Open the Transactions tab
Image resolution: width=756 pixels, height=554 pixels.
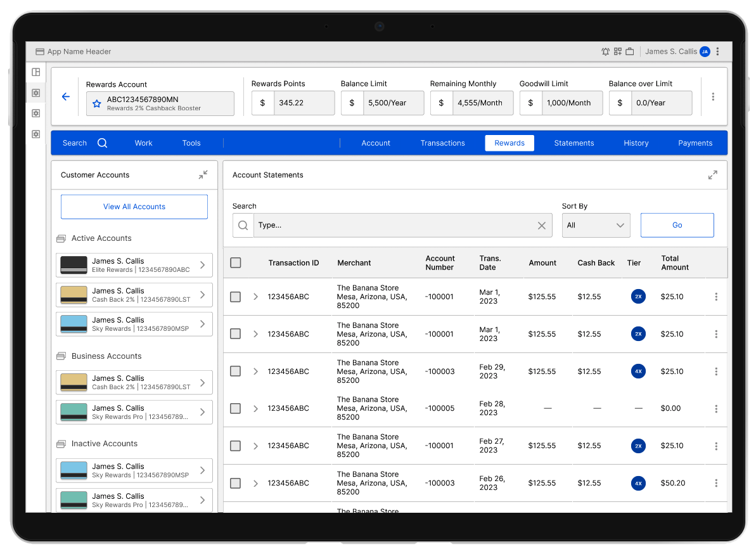point(442,143)
